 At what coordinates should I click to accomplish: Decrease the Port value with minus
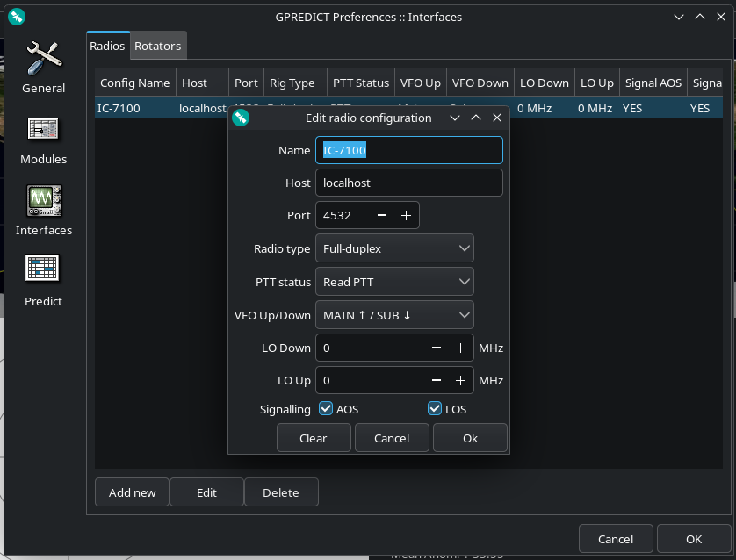coord(382,215)
